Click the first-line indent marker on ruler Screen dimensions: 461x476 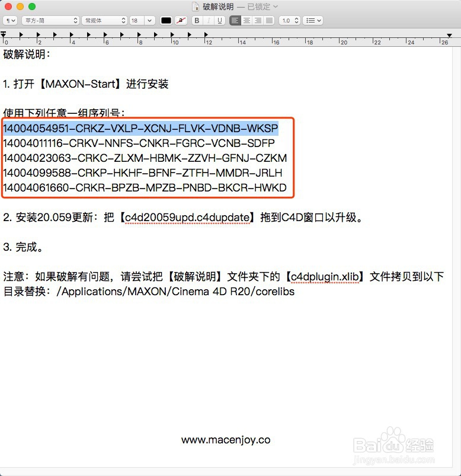coord(4,33)
